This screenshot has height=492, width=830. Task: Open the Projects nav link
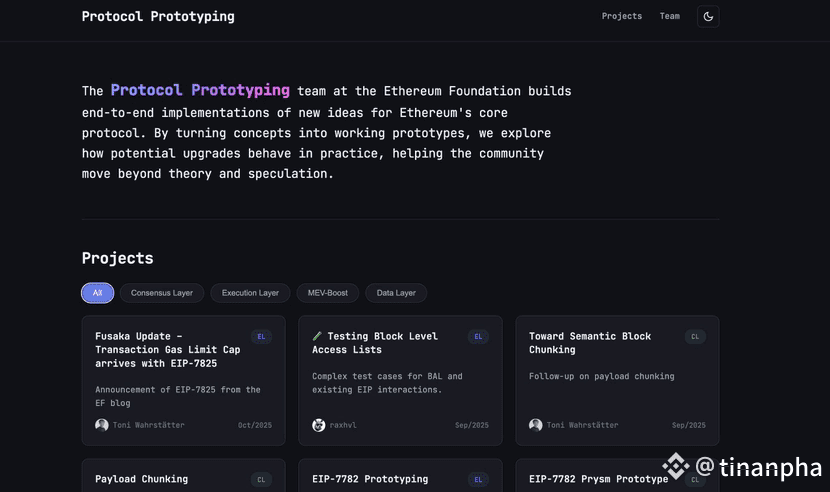tap(621, 16)
